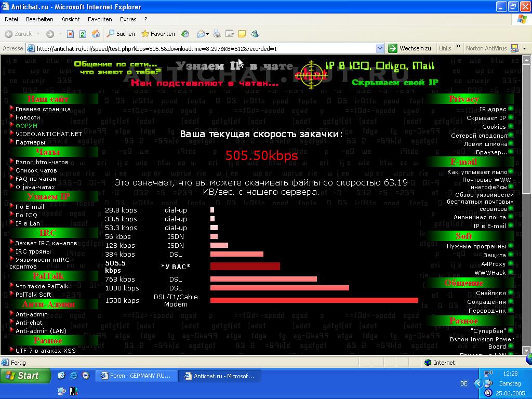Viewport: 532px width, 399px height.
Task: Click the Discuss toolbar icon
Action: [242, 34]
